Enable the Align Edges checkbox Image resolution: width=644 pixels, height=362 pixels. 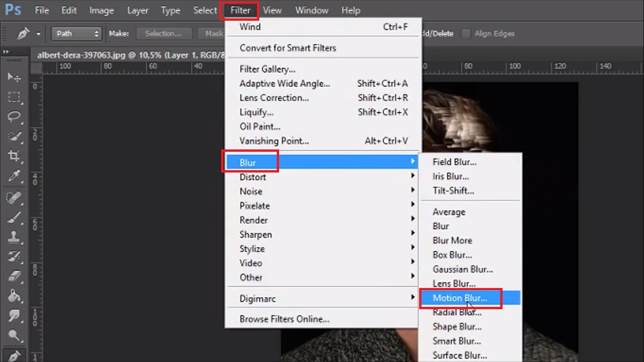point(466,33)
